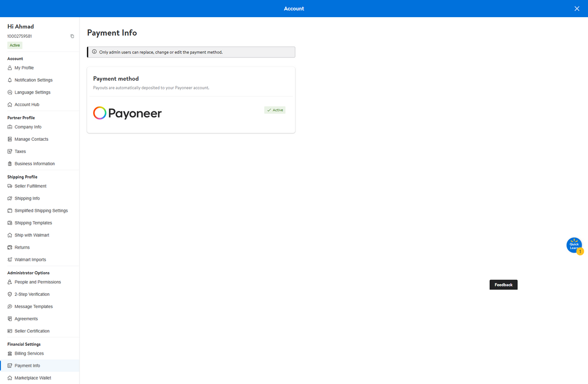Click the info icon in admin notice
The height and width of the screenshot is (384, 588).
pos(95,52)
